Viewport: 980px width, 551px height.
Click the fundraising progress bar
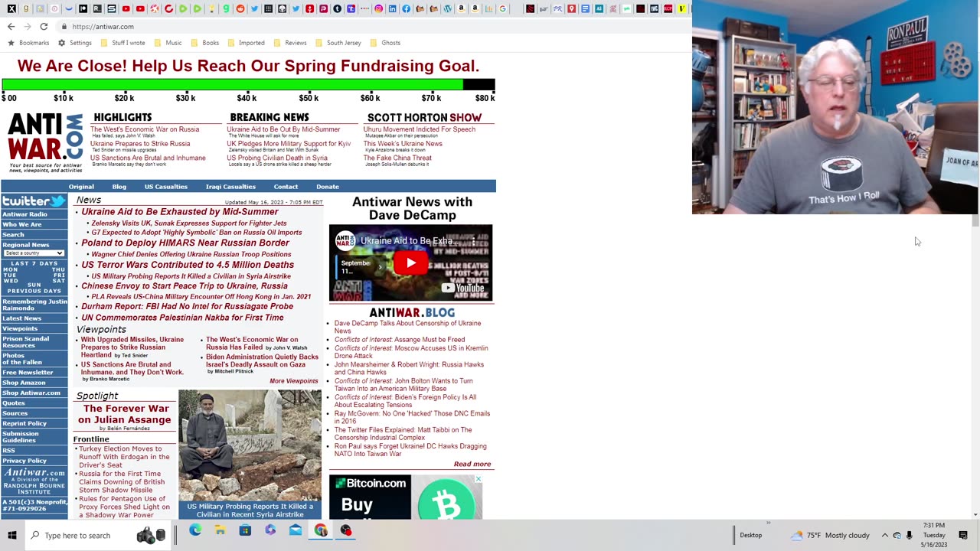248,85
